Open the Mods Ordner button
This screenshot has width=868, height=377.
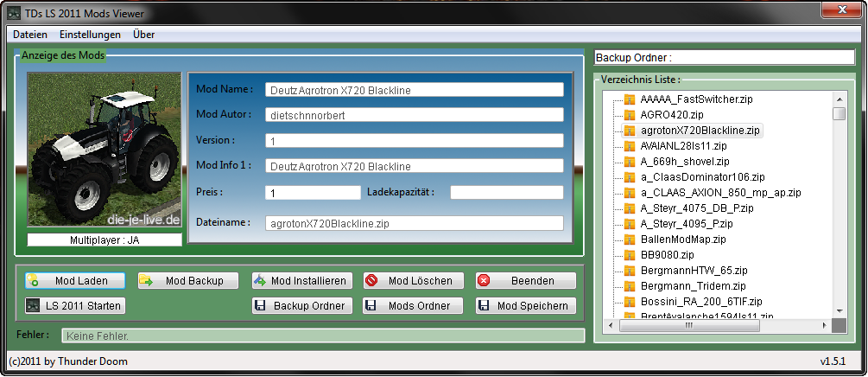click(414, 305)
